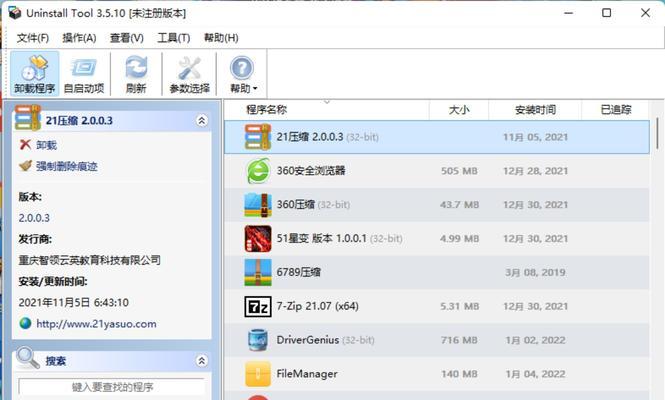The height and width of the screenshot is (400, 665).
Task: Select the 360压缩 program icon
Action: [258, 205]
